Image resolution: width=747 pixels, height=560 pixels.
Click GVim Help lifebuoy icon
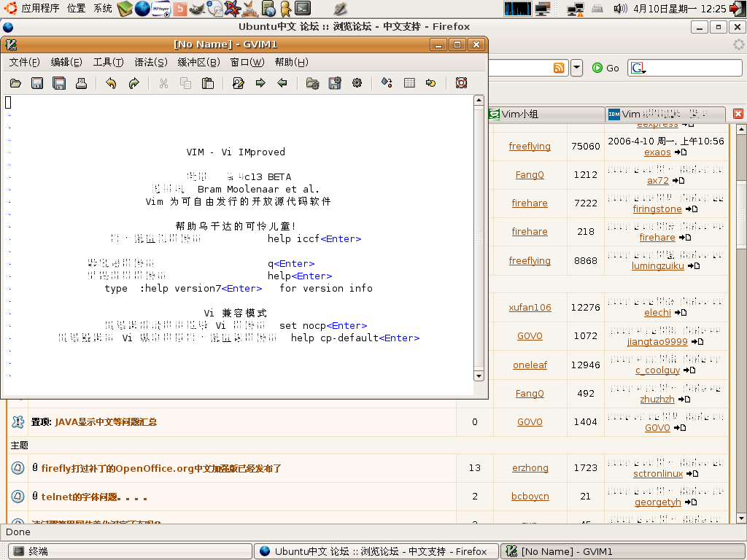(x=461, y=83)
